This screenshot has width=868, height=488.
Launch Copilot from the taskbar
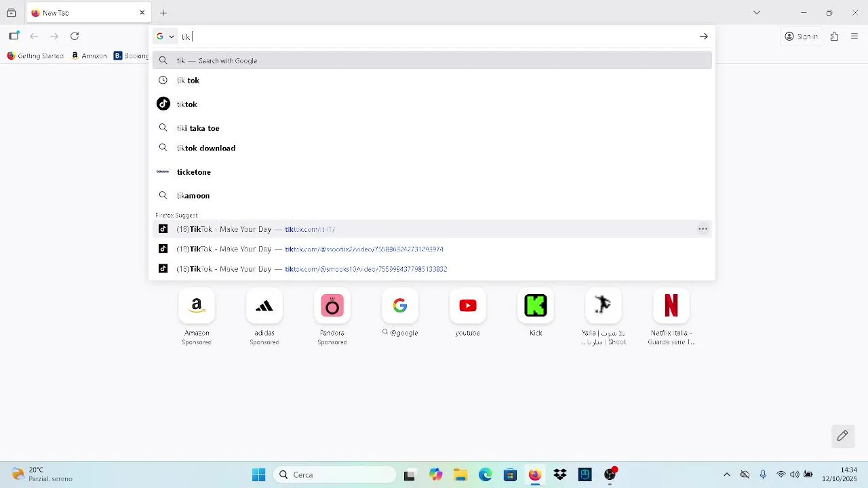[435, 475]
